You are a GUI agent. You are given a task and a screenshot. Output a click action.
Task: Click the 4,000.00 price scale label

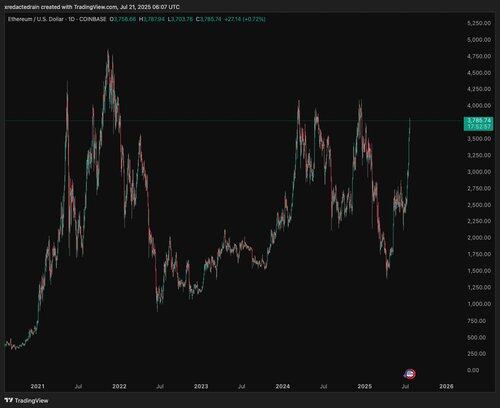479,106
